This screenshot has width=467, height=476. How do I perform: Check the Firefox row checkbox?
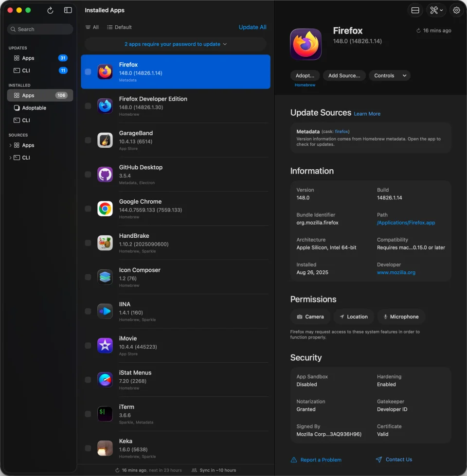[x=88, y=71]
